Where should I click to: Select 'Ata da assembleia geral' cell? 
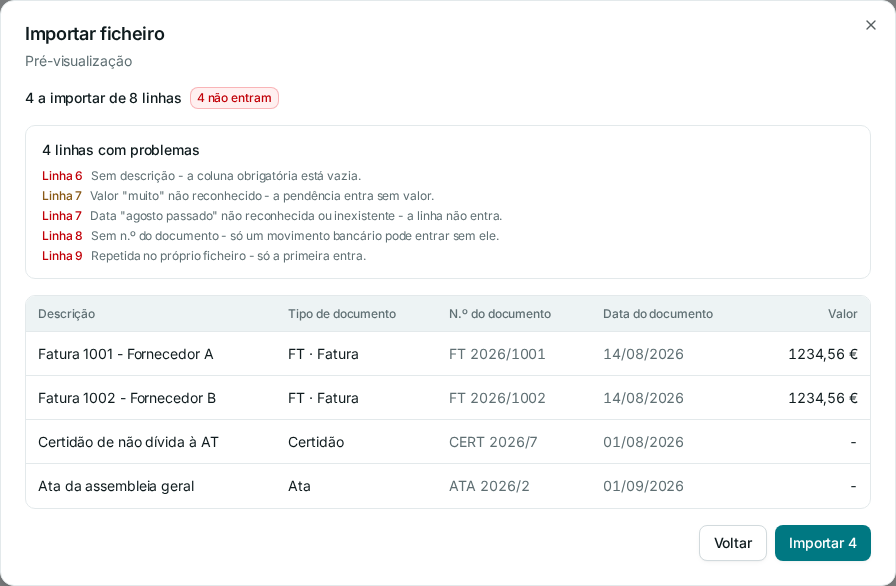116,486
